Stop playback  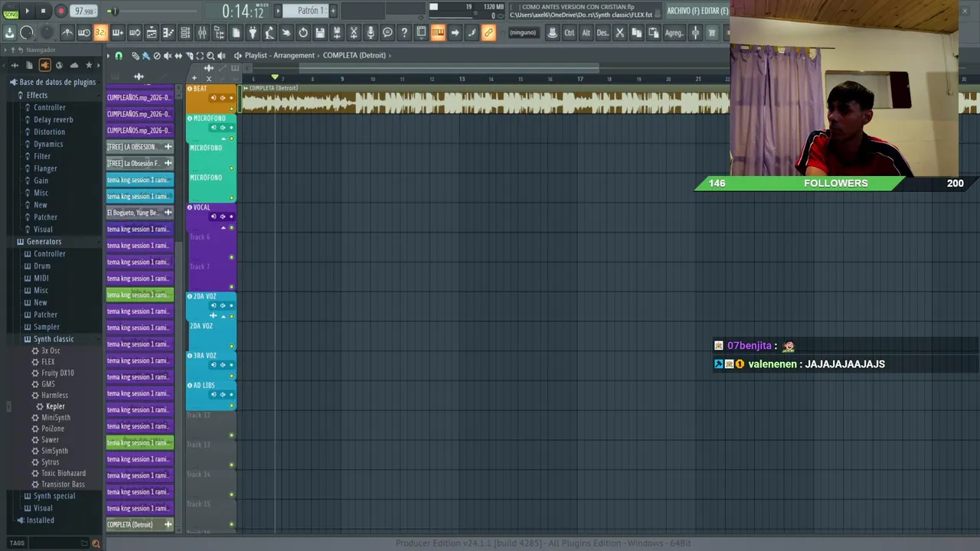[43, 11]
